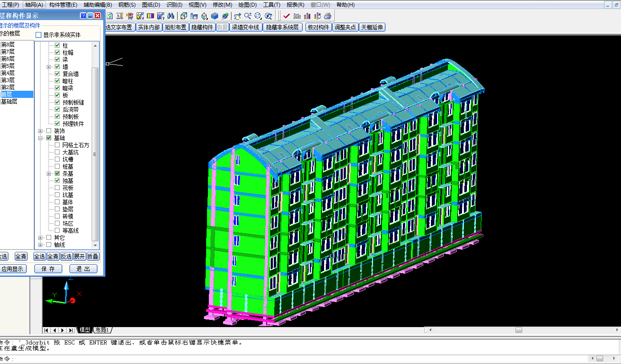Open the 钢筋(S) menu
This screenshot has width=621, height=364.
tap(127, 5)
